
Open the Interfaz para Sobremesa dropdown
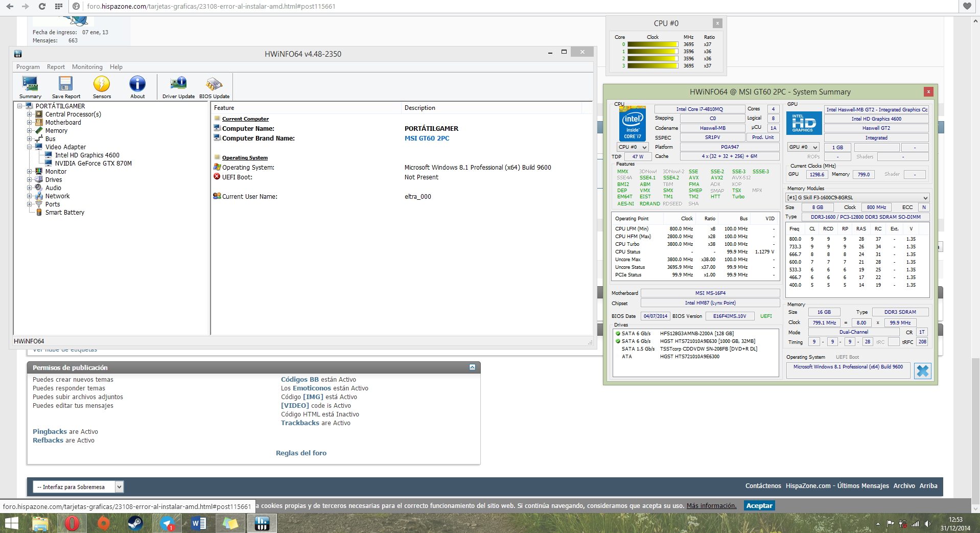pos(78,487)
